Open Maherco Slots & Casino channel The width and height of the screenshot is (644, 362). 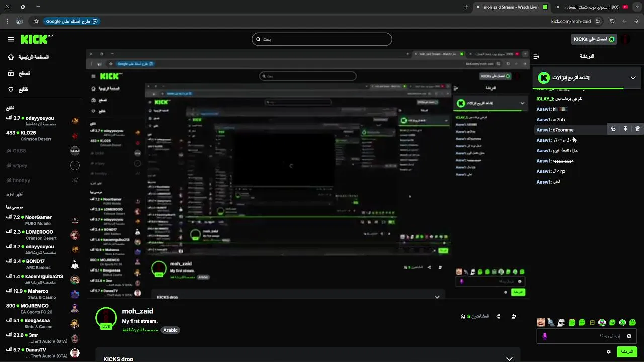(42, 294)
